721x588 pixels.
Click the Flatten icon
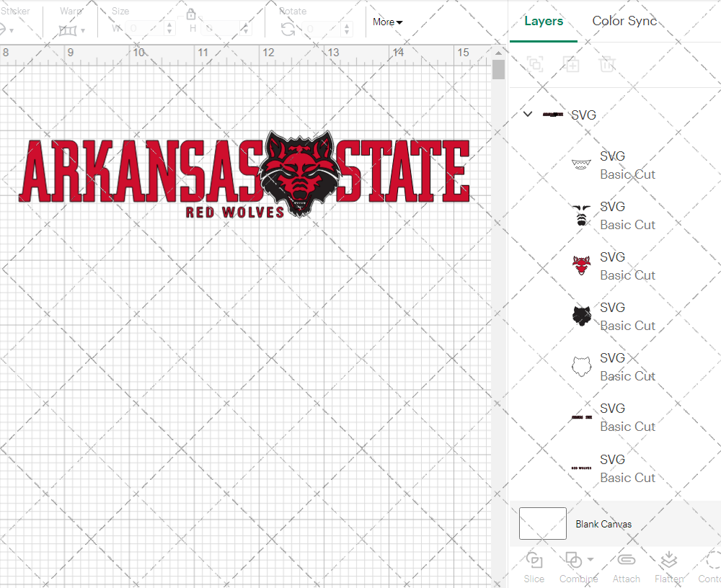[668, 561]
